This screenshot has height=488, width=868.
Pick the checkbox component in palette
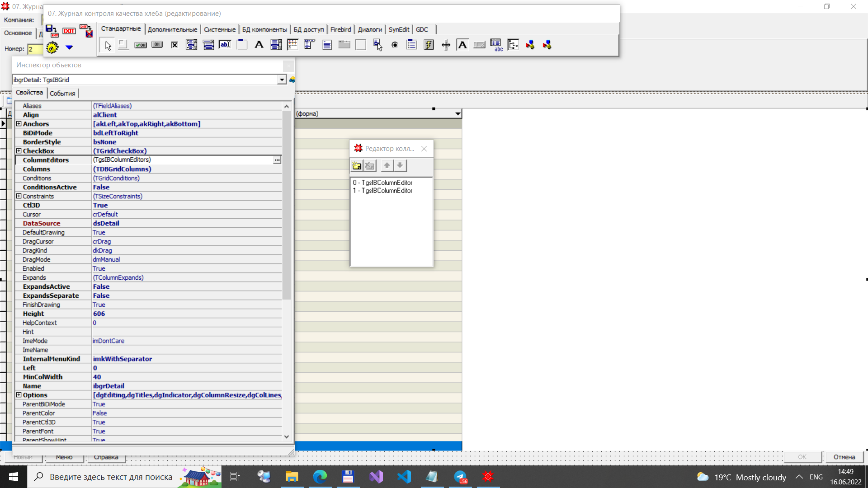(175, 45)
